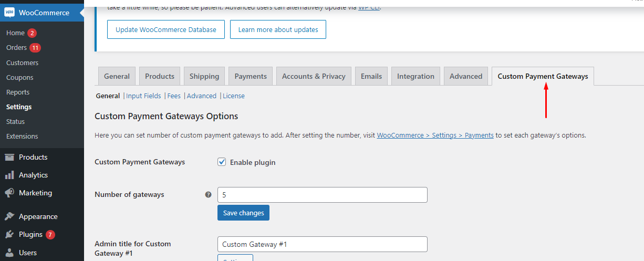Click the Marketing megaphone icon

9,193
